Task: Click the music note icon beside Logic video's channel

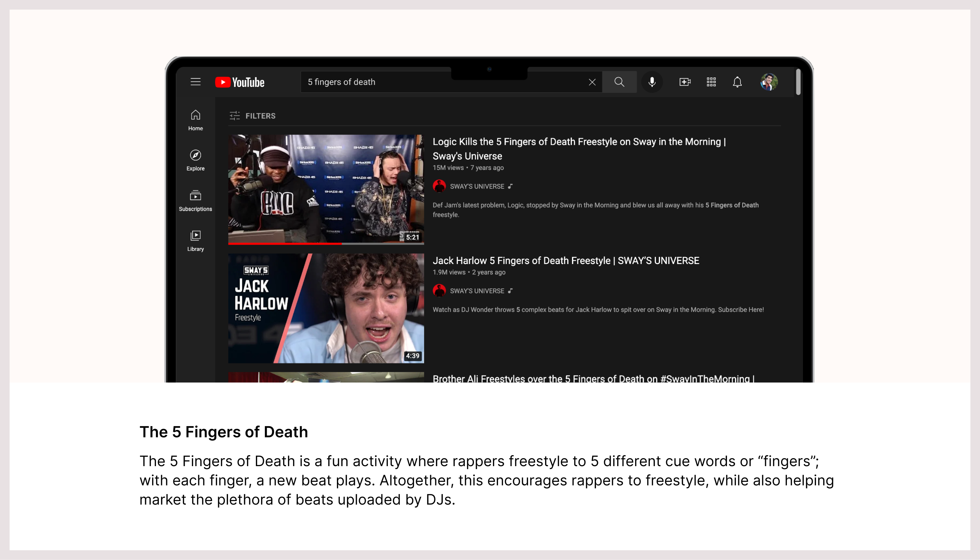Action: [510, 186]
